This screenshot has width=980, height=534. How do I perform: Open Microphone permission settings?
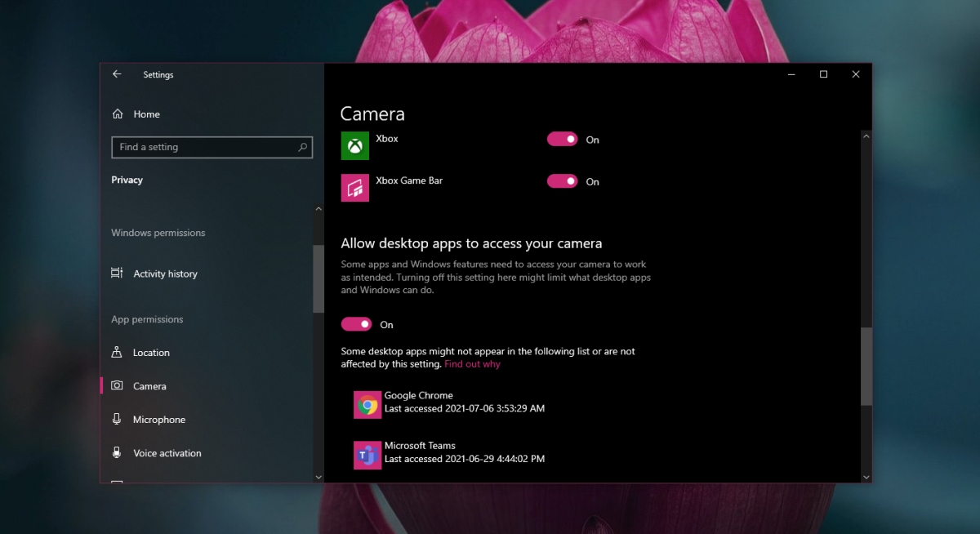pyautogui.click(x=159, y=420)
